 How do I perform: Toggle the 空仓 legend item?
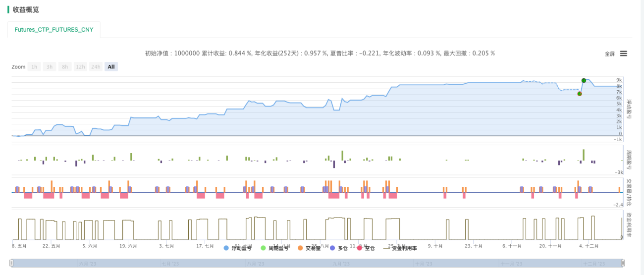[x=366, y=248]
